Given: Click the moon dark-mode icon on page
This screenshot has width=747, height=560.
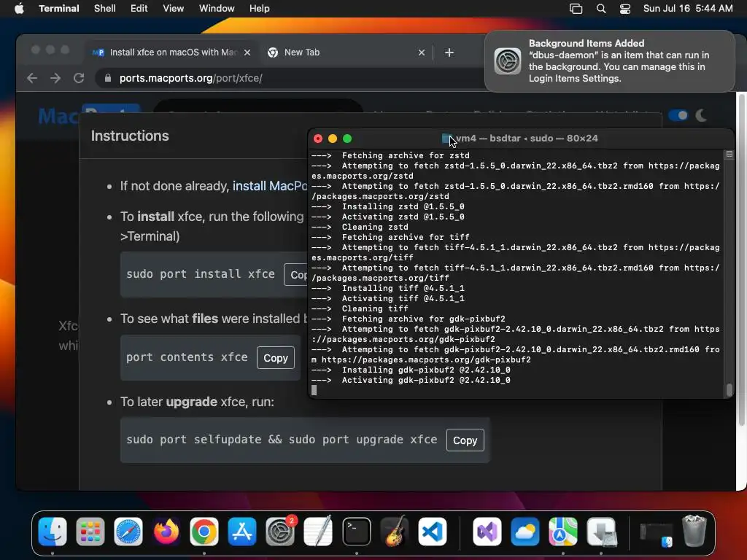Looking at the screenshot, I should pos(701,115).
